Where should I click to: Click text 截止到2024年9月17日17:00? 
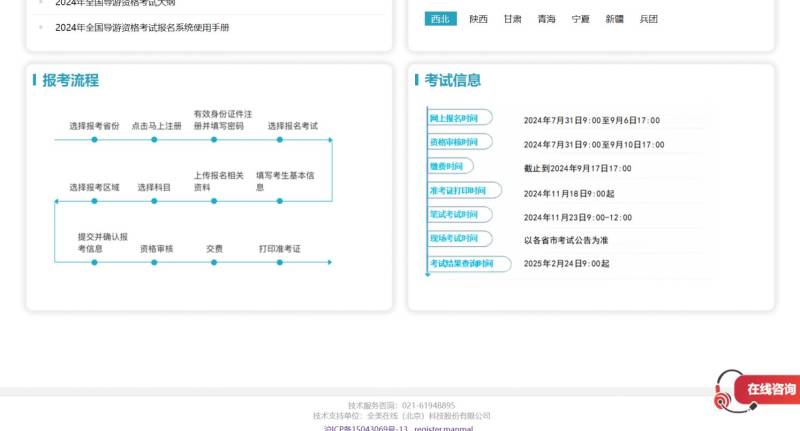point(578,168)
